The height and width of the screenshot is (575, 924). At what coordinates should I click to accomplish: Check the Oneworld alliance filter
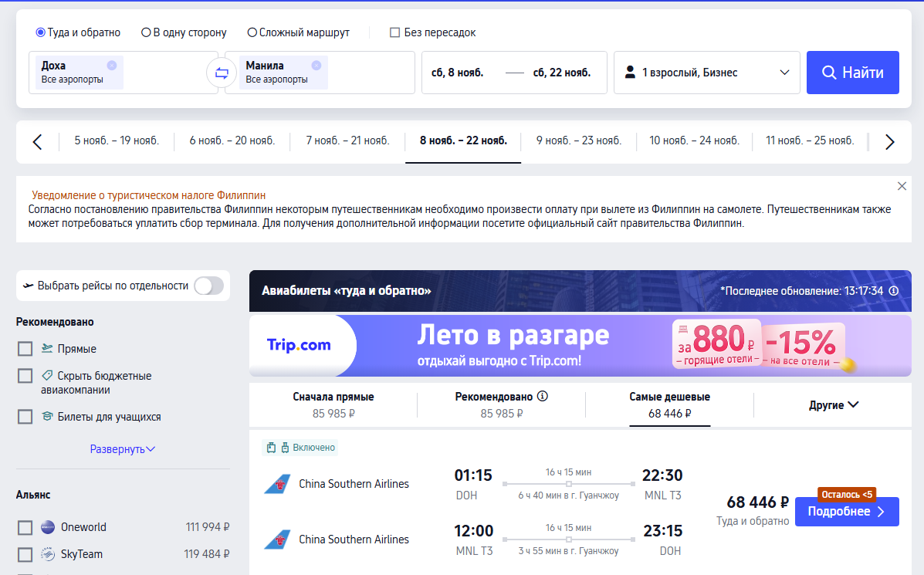(x=25, y=527)
